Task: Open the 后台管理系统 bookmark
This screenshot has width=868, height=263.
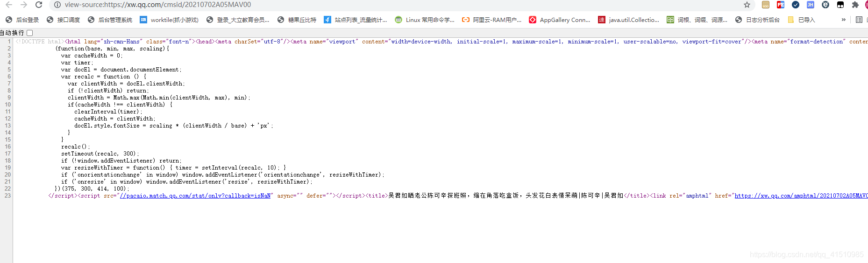Action: tap(110, 20)
